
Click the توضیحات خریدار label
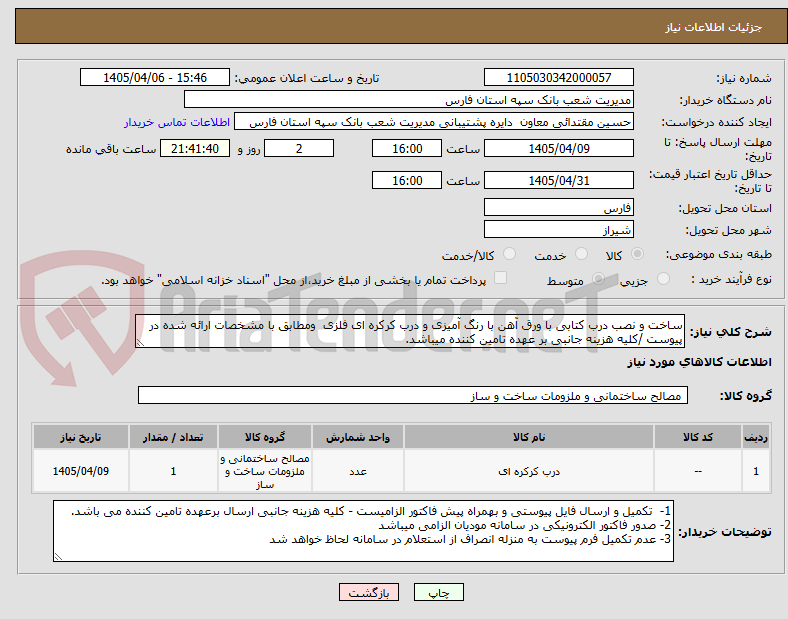pos(725,532)
